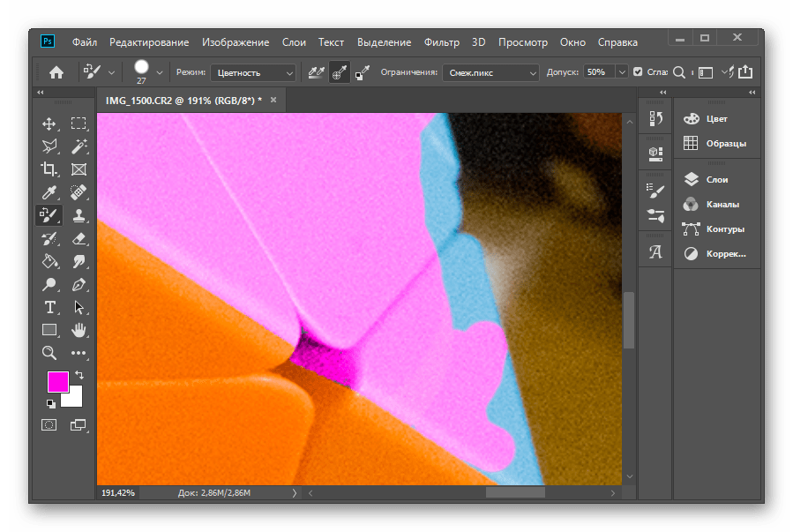Toggle the Anti-alias checkbox

click(x=638, y=72)
